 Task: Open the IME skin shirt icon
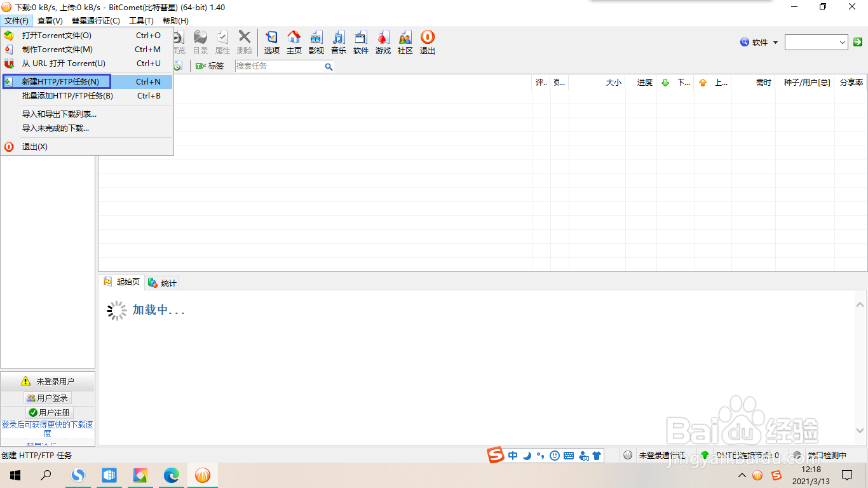click(x=596, y=456)
